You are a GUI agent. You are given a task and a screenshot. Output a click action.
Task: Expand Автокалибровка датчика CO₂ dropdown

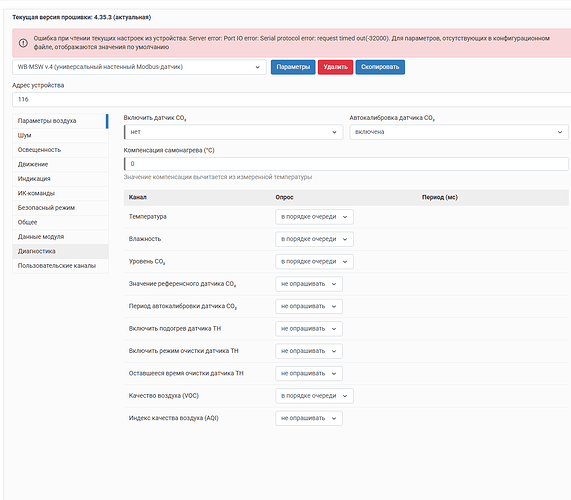point(459,132)
